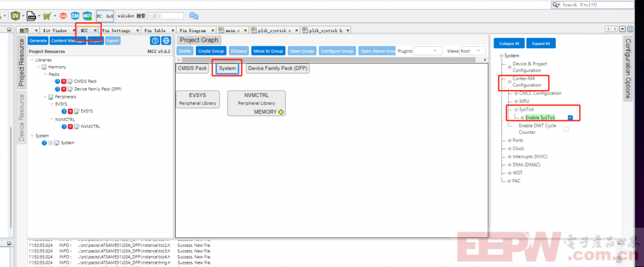Click the globe icon in MCC panel

(x=166, y=41)
